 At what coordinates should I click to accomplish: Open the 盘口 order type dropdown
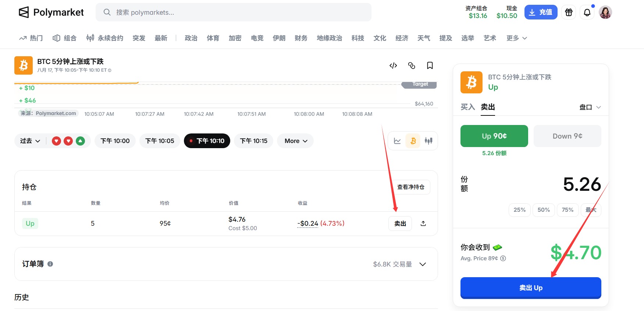tap(590, 107)
